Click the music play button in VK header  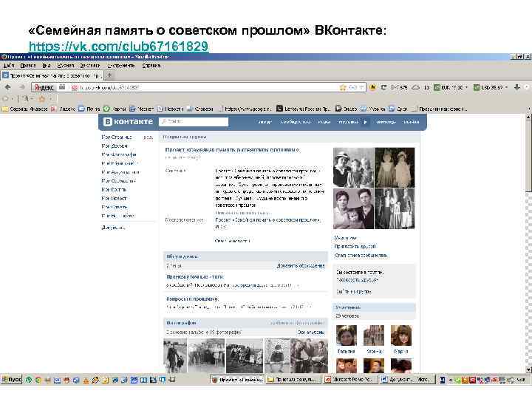366,122
